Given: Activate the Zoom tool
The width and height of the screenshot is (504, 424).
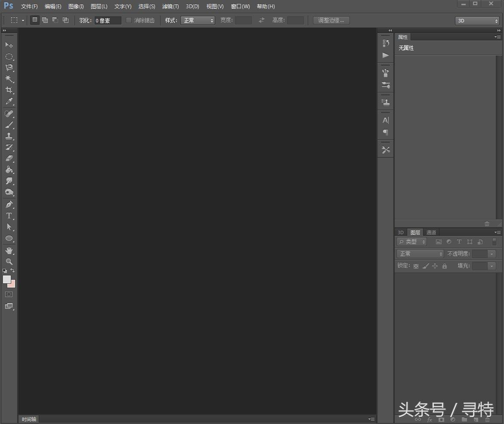Looking at the screenshot, I should [x=9, y=261].
